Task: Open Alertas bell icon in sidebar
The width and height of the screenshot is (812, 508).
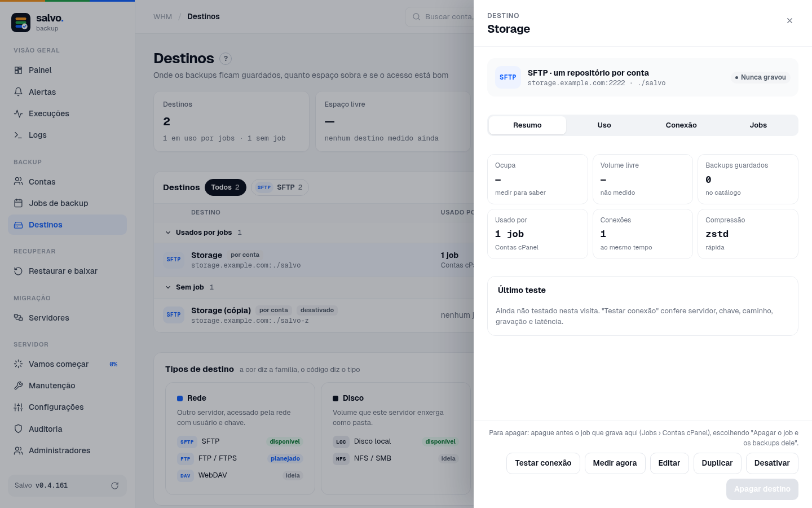Action: point(19,92)
